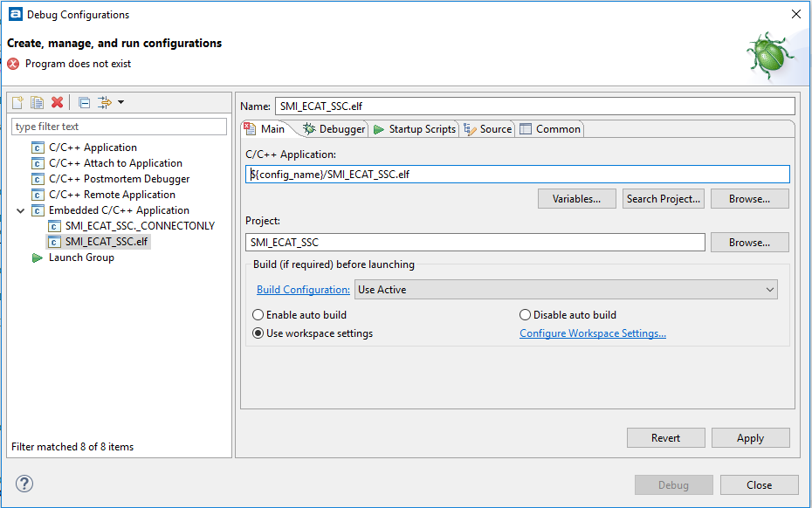
Task: Click the Search Project... button
Action: (x=664, y=199)
